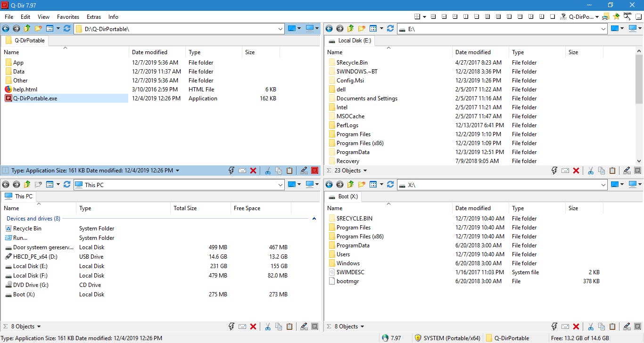This screenshot has width=644, height=343.
Task: Sort by Free Space column header
Action: (x=261, y=208)
